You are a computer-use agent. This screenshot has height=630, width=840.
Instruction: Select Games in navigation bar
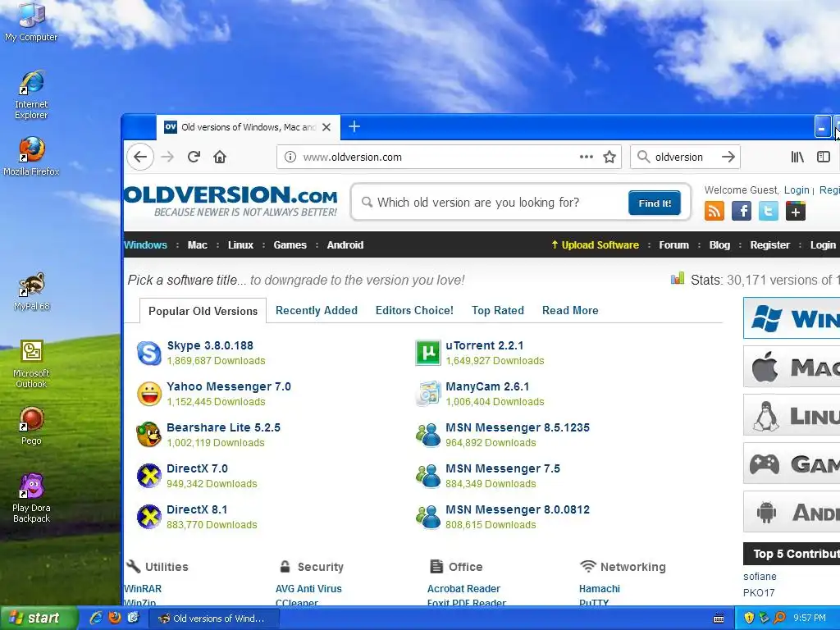pyautogui.click(x=290, y=244)
